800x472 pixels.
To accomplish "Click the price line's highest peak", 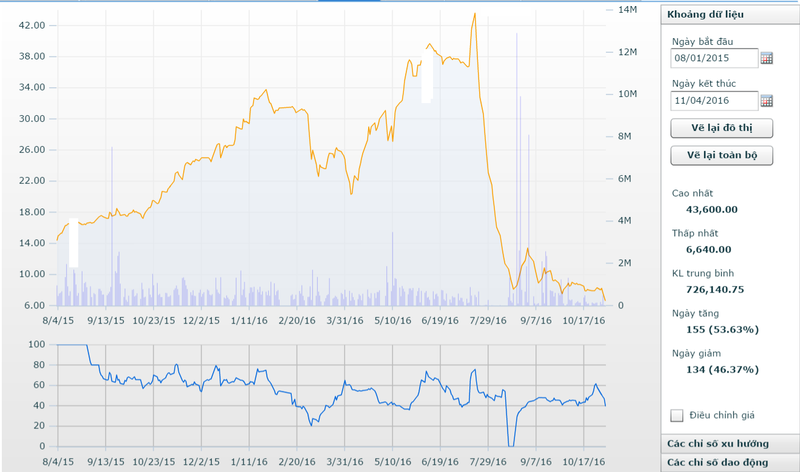I will [x=474, y=14].
